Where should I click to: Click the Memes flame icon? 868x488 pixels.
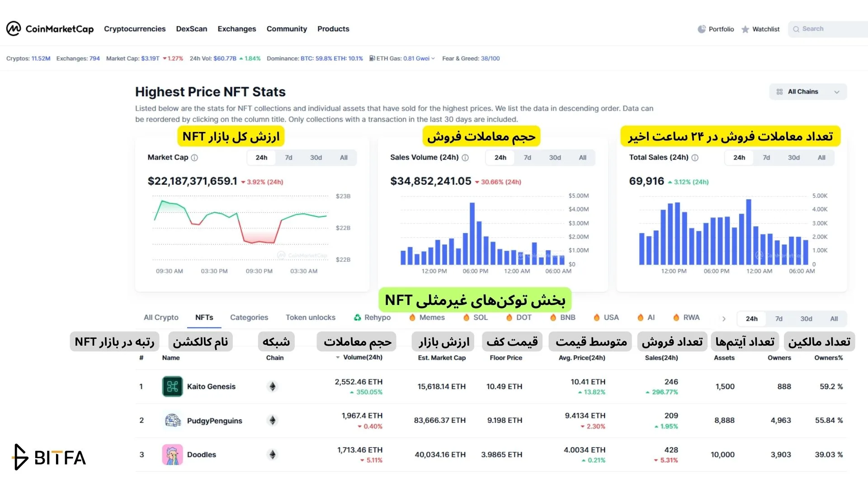click(x=412, y=318)
